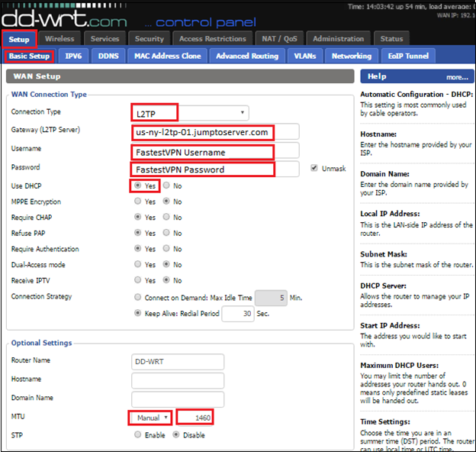Click the Router Name field
Image resolution: width=476 pixels, height=452 pixels.
178,361
